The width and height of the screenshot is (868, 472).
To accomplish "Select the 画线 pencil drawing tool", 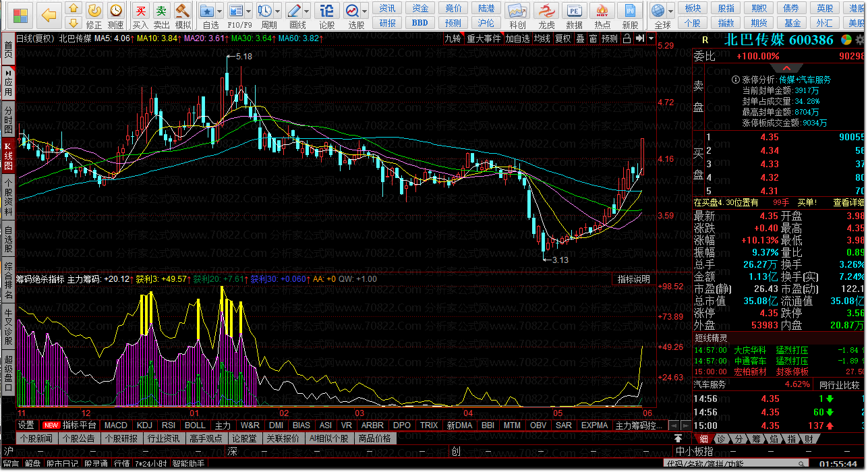I will [294, 11].
